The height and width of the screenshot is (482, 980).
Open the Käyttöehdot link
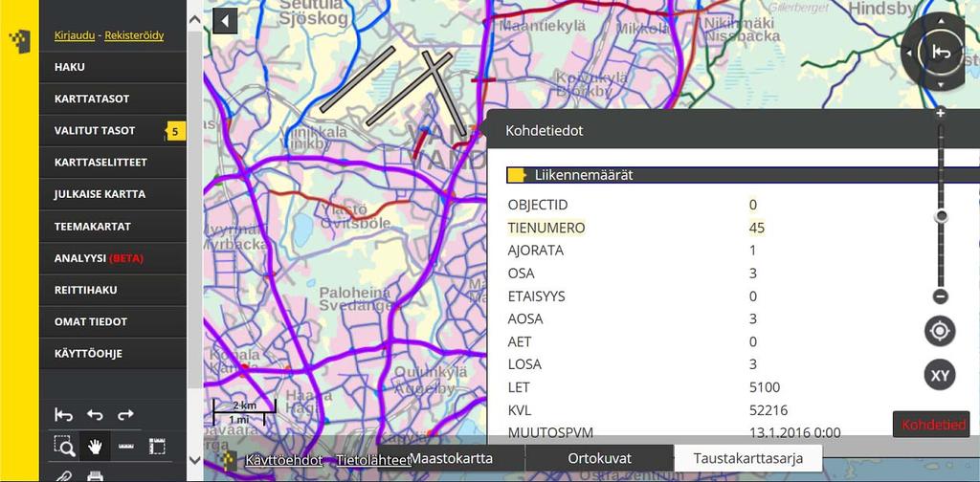[283, 460]
